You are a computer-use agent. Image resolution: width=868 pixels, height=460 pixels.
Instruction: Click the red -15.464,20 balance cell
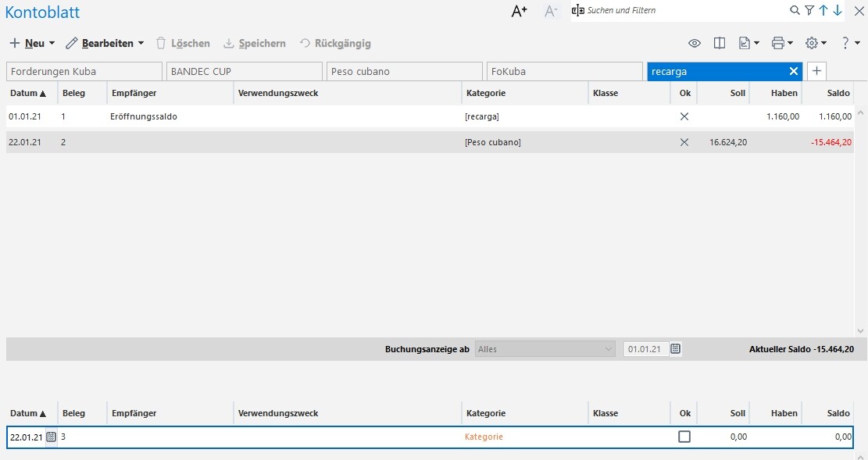coord(831,142)
